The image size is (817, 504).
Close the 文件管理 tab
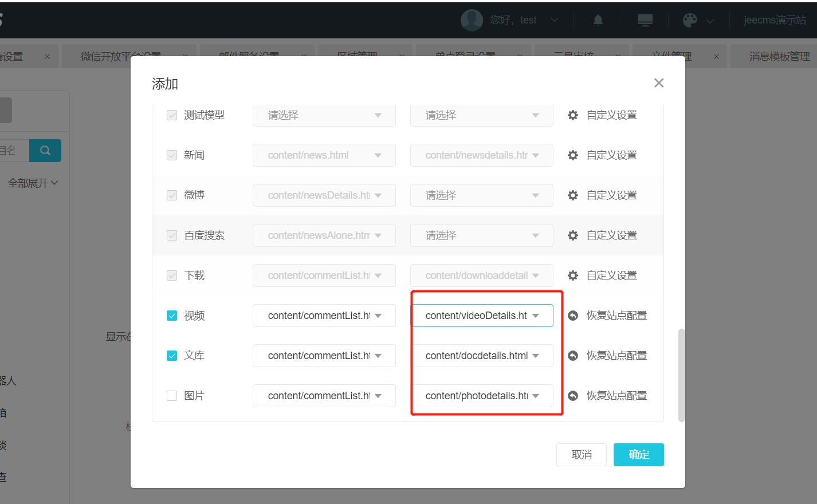coord(716,56)
